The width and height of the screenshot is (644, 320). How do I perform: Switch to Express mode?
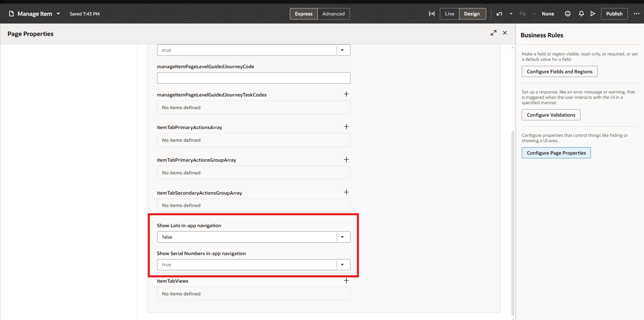303,14
